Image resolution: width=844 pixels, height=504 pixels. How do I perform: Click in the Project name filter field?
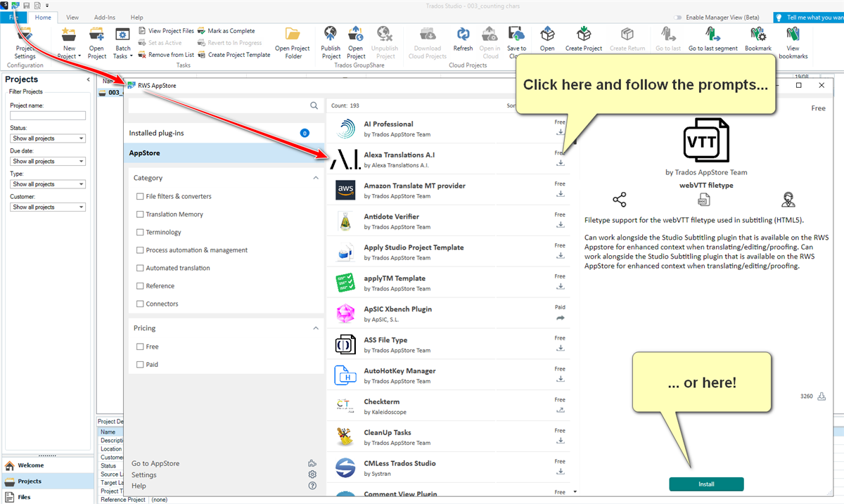pos(48,115)
